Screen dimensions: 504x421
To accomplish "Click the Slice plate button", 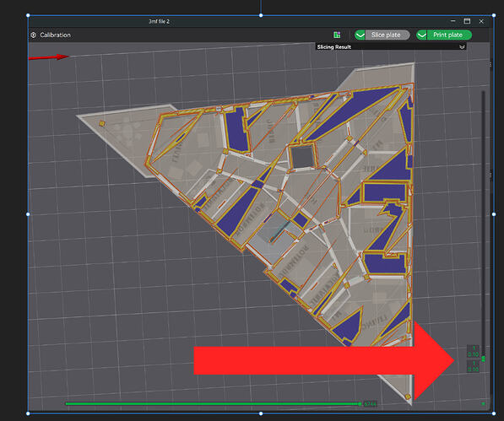I will (x=387, y=35).
